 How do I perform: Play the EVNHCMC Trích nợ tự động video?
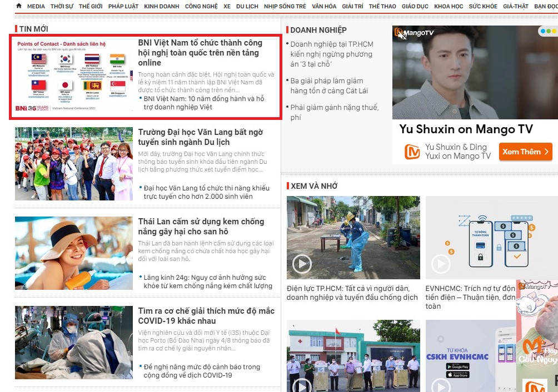click(441, 264)
